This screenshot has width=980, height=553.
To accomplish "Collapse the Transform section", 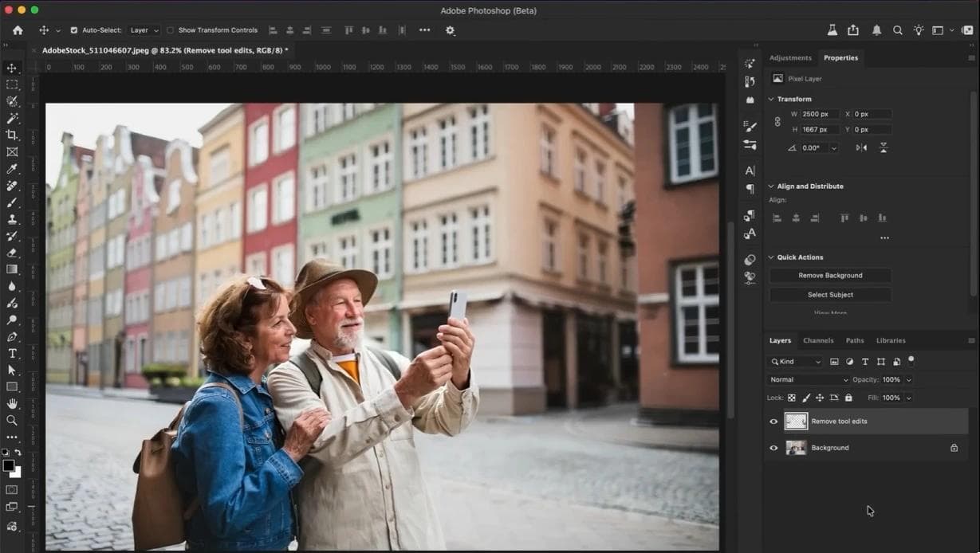I will [x=771, y=98].
